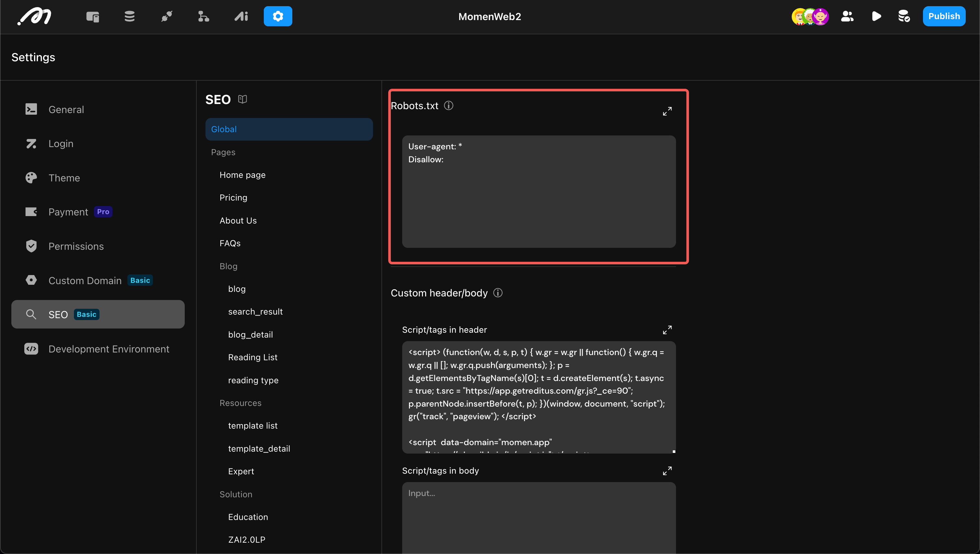Click the General terminal icon
Screen dimensions: 980x554
[x=31, y=109]
